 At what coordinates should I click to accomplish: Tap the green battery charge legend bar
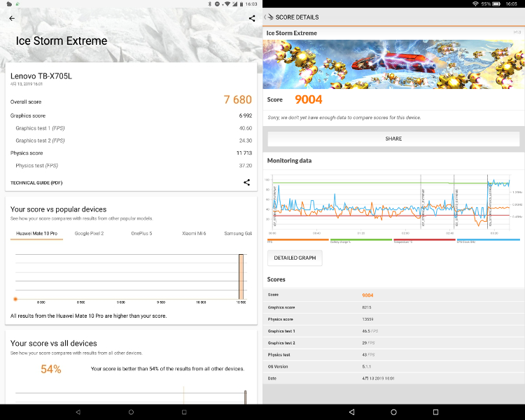(x=361, y=240)
